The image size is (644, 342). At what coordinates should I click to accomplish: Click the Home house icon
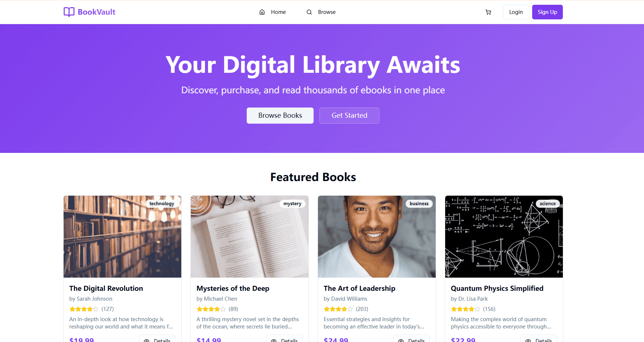tap(262, 12)
